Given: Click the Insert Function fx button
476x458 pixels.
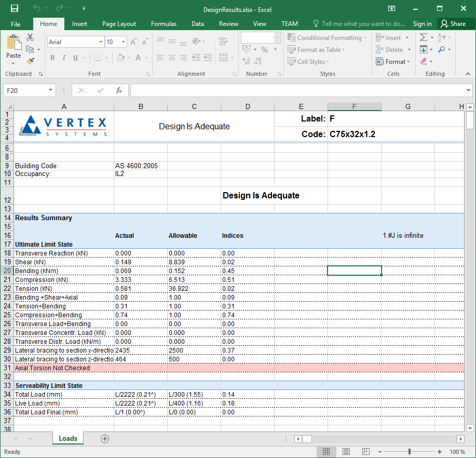Looking at the screenshot, I should 119,90.
